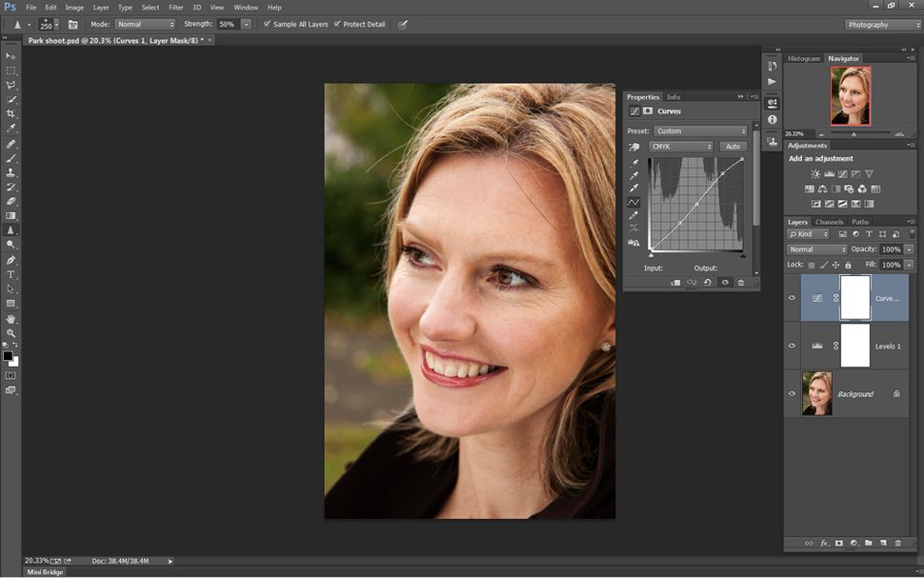Select the Lasso tool

tap(11, 86)
